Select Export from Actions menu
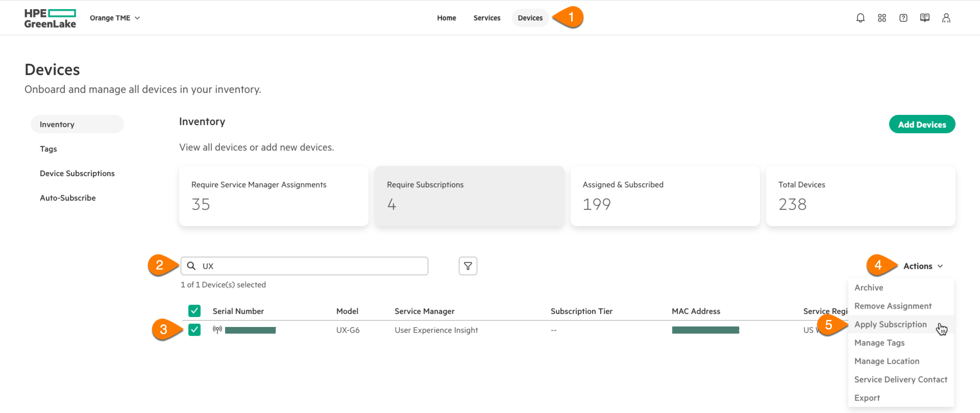 (900, 397)
